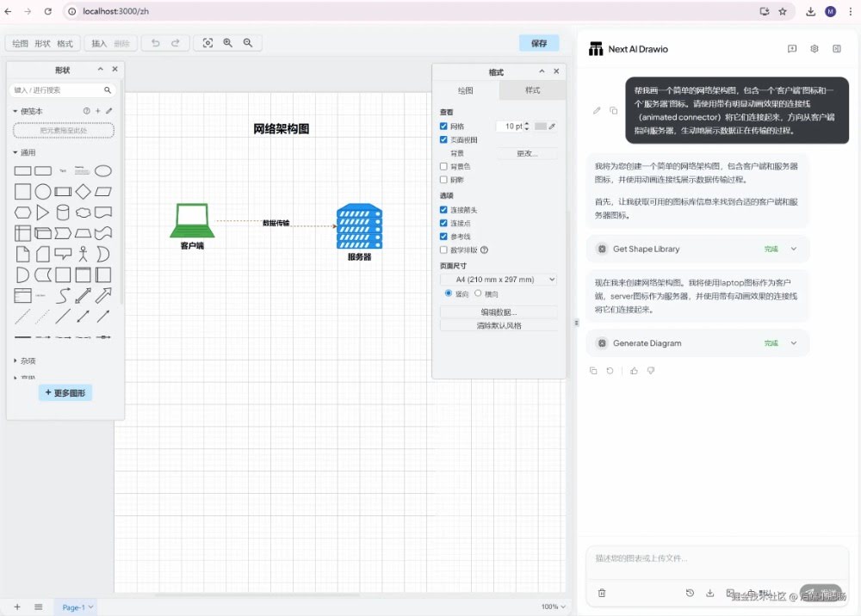Switch to the 样式 tab

532,90
